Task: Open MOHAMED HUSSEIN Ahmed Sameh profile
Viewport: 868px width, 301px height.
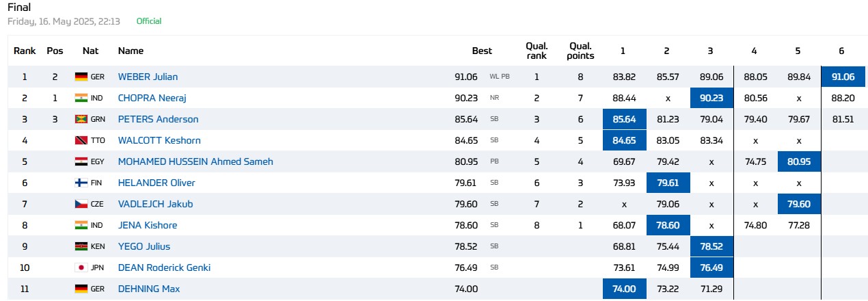Action: (x=195, y=161)
